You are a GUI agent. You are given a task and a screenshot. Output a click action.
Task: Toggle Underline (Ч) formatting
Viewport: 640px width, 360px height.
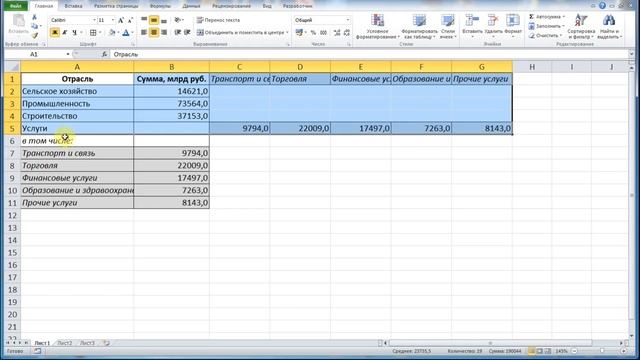click(x=74, y=32)
